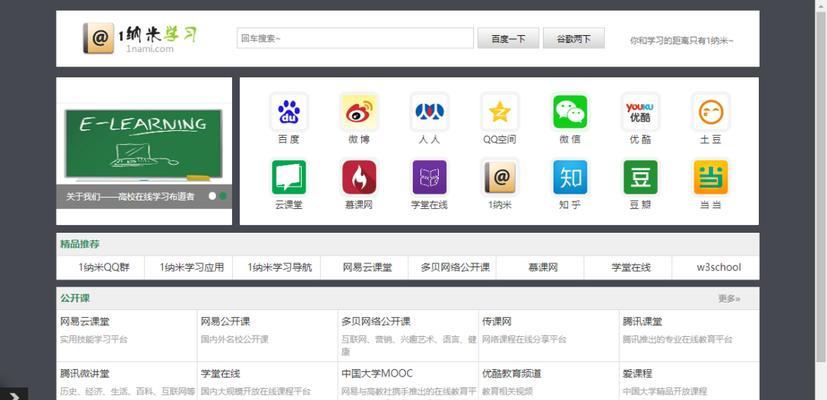Open 学堂在线 in the 公开课 list
Viewport: 827px width, 400px height.
point(220,374)
